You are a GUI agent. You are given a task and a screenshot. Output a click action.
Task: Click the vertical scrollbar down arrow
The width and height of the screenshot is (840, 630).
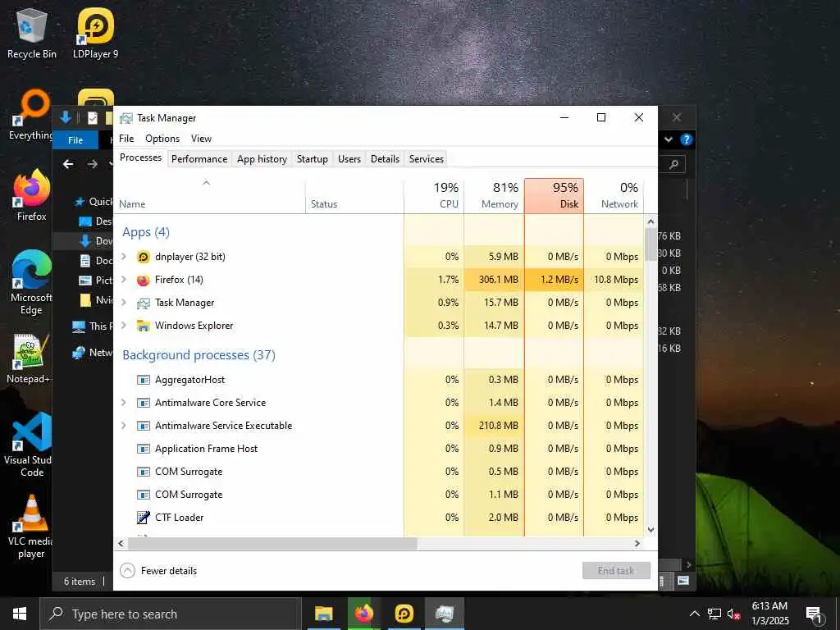click(x=651, y=530)
